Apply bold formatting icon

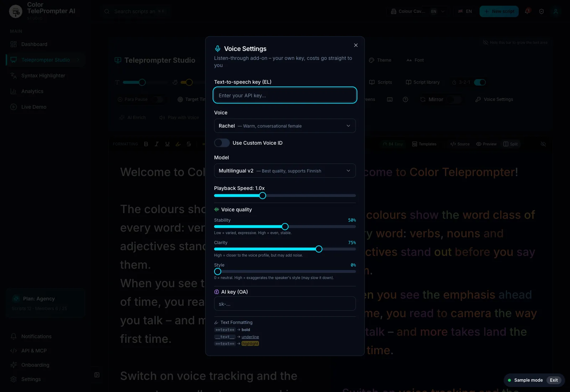(x=146, y=144)
